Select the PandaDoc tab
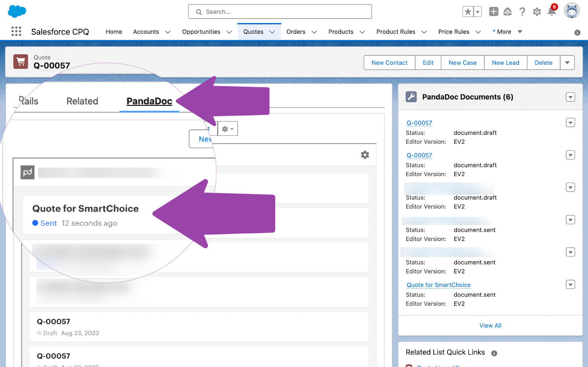 click(149, 101)
